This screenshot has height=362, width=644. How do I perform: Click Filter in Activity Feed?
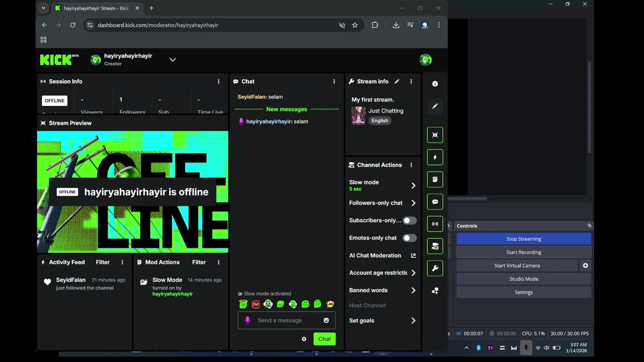coord(103,262)
